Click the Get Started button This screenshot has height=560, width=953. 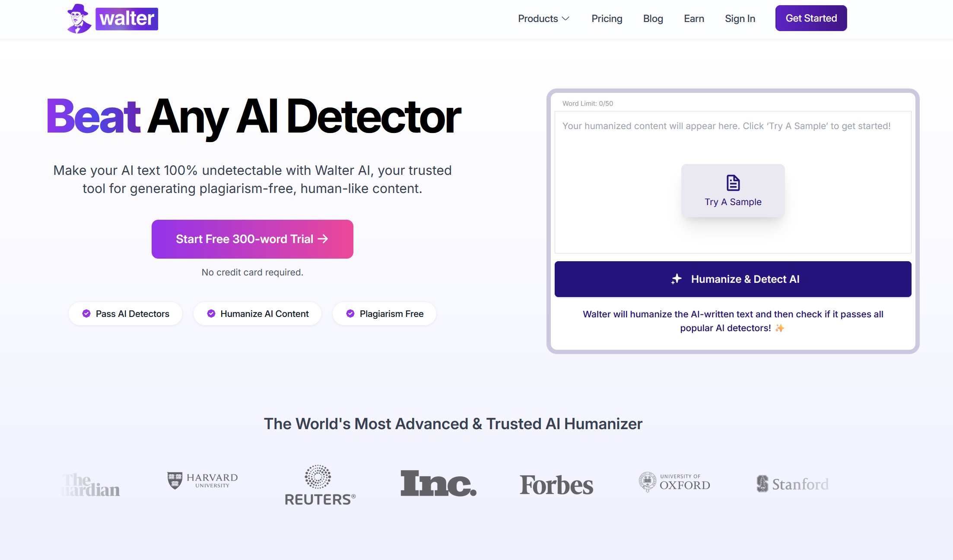[x=811, y=18]
